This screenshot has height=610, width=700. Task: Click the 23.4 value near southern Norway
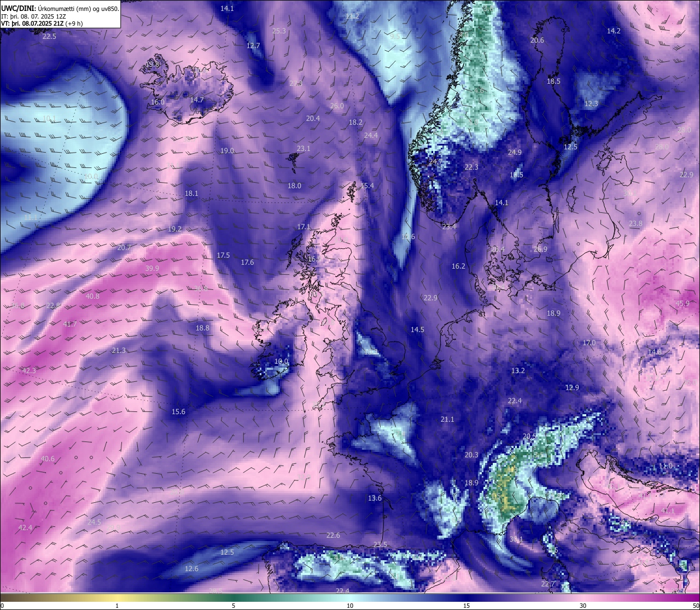point(449,227)
